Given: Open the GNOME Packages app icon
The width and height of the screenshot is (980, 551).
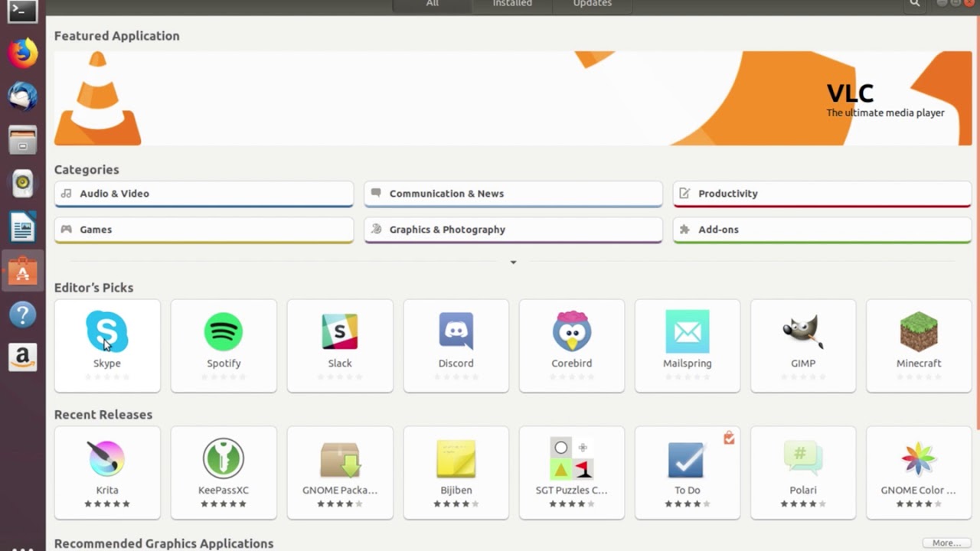Looking at the screenshot, I should coord(340,458).
